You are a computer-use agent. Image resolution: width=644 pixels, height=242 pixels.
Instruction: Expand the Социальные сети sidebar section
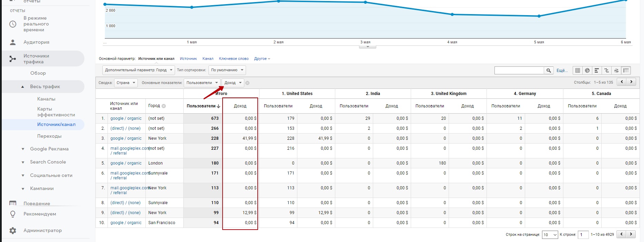click(x=23, y=176)
